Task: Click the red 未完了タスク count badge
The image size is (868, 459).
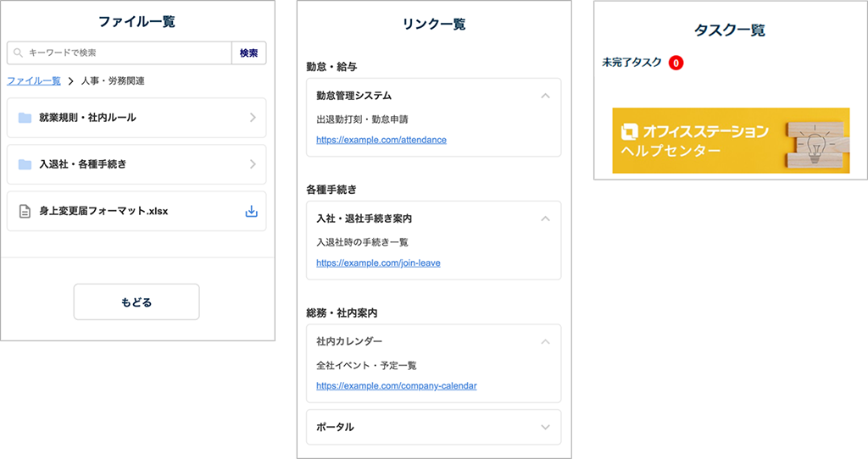Action: point(676,63)
